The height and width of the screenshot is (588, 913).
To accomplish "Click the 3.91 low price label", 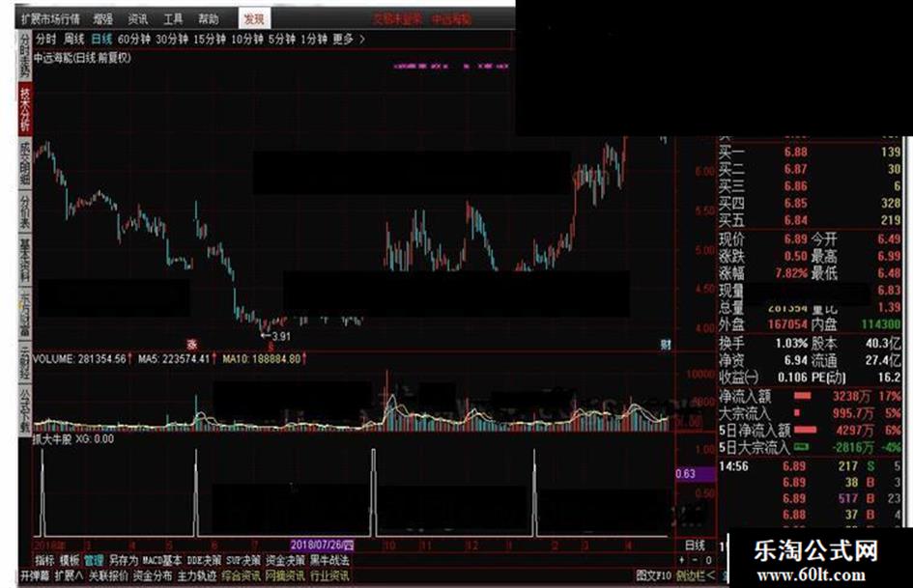I will coord(281,336).
